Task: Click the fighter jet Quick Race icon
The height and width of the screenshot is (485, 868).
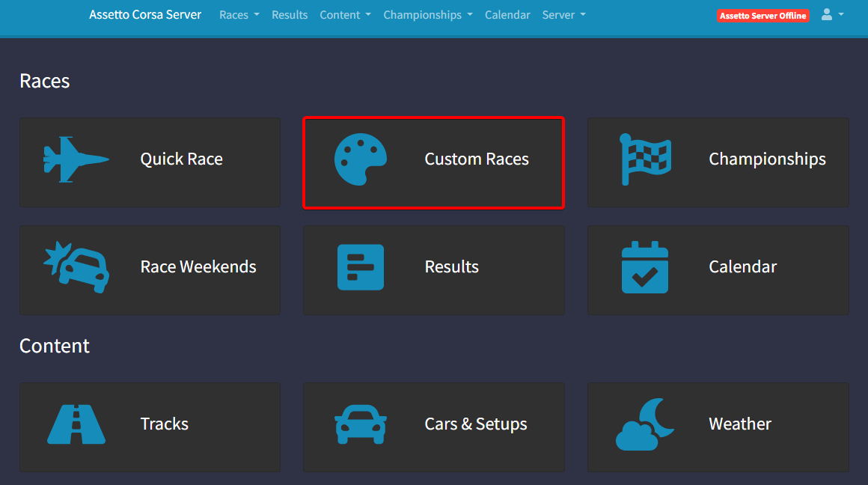Action: (76, 159)
